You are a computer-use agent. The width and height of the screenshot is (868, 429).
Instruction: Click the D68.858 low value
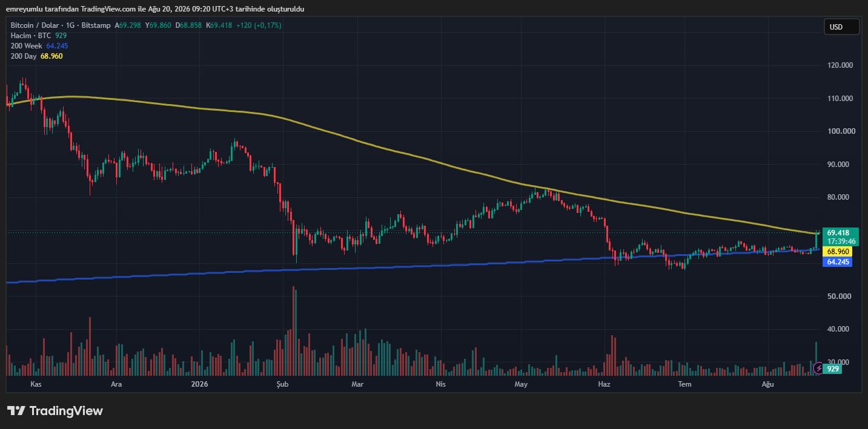pyautogui.click(x=189, y=25)
